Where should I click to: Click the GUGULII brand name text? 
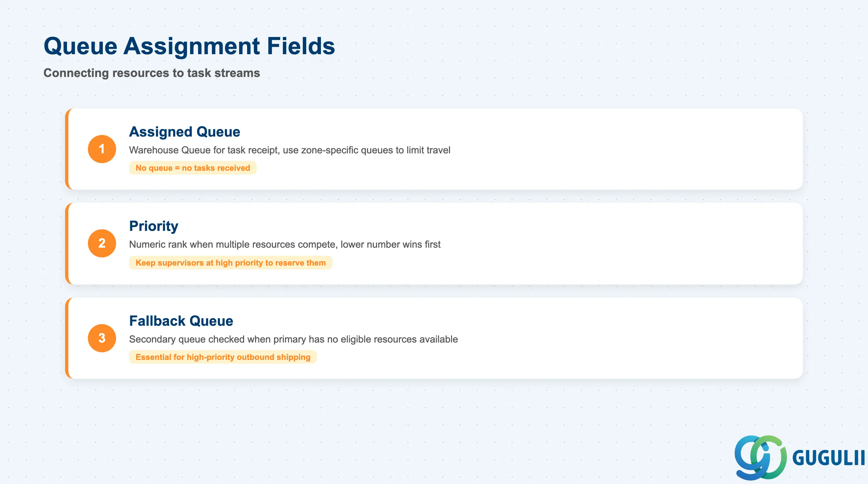pos(829,458)
